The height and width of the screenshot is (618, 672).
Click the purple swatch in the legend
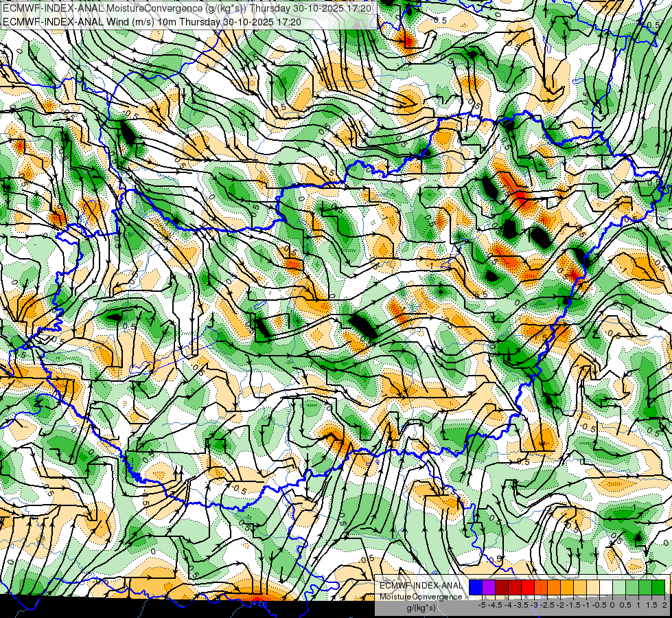(x=489, y=587)
